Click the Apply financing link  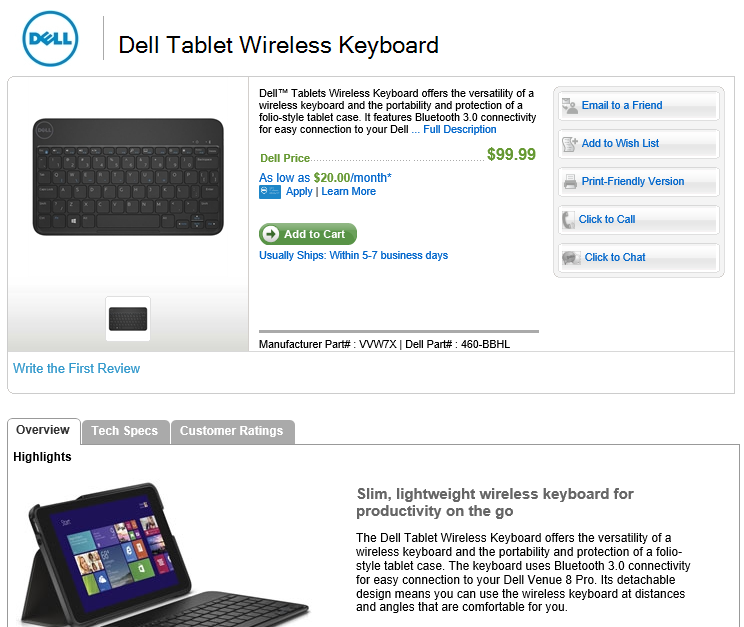(299, 191)
